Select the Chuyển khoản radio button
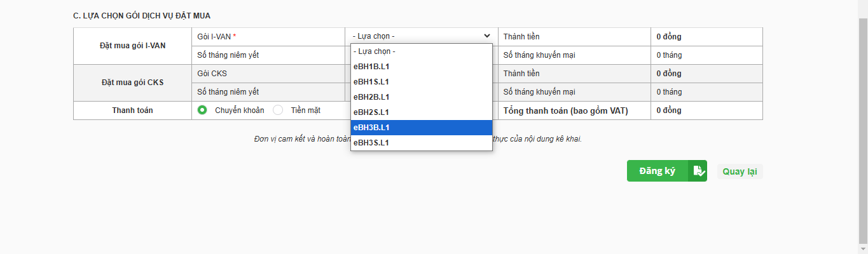This screenshot has height=254, width=868. point(202,110)
